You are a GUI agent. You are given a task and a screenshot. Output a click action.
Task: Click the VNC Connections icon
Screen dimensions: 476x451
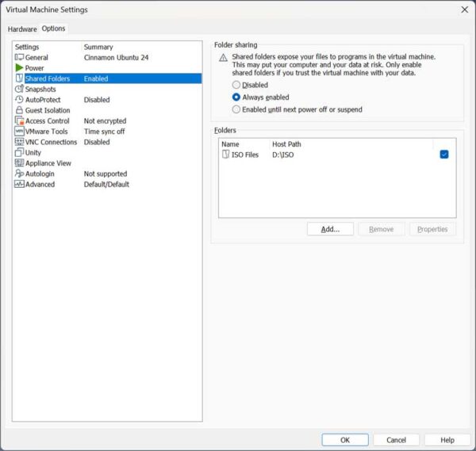tap(19, 142)
